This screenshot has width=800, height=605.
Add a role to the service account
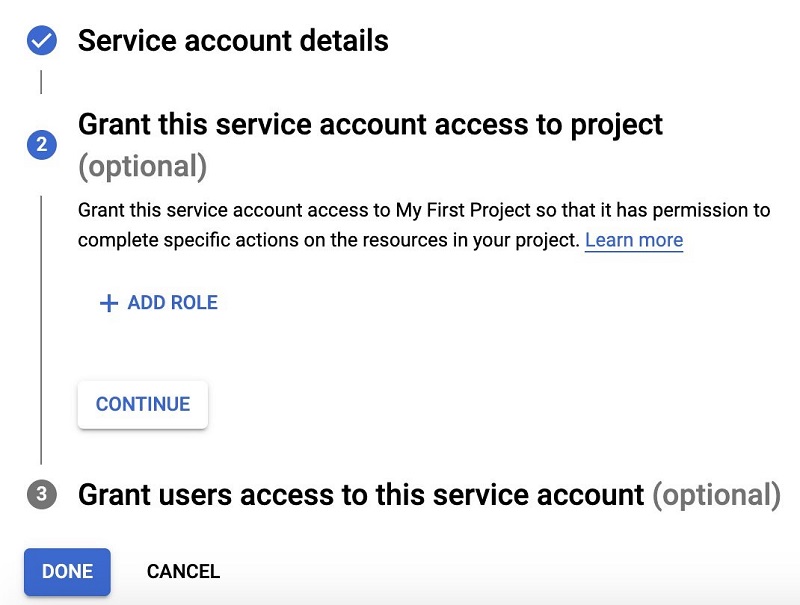[159, 302]
